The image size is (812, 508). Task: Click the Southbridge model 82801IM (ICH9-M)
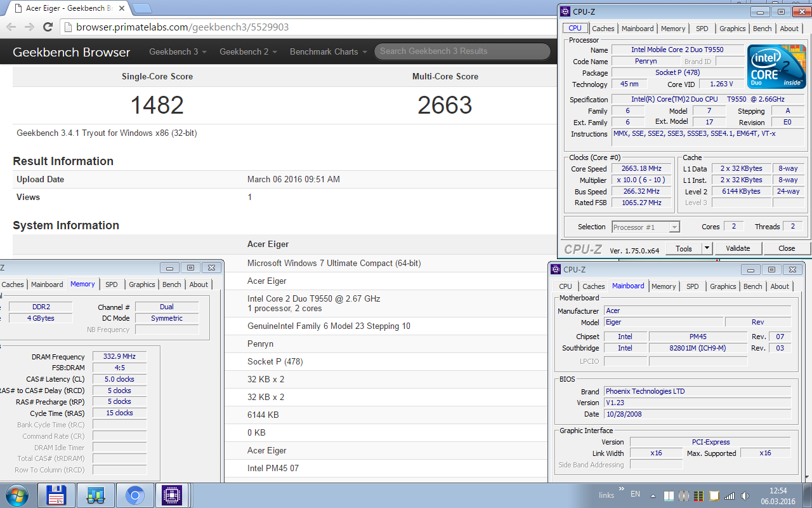tap(698, 348)
